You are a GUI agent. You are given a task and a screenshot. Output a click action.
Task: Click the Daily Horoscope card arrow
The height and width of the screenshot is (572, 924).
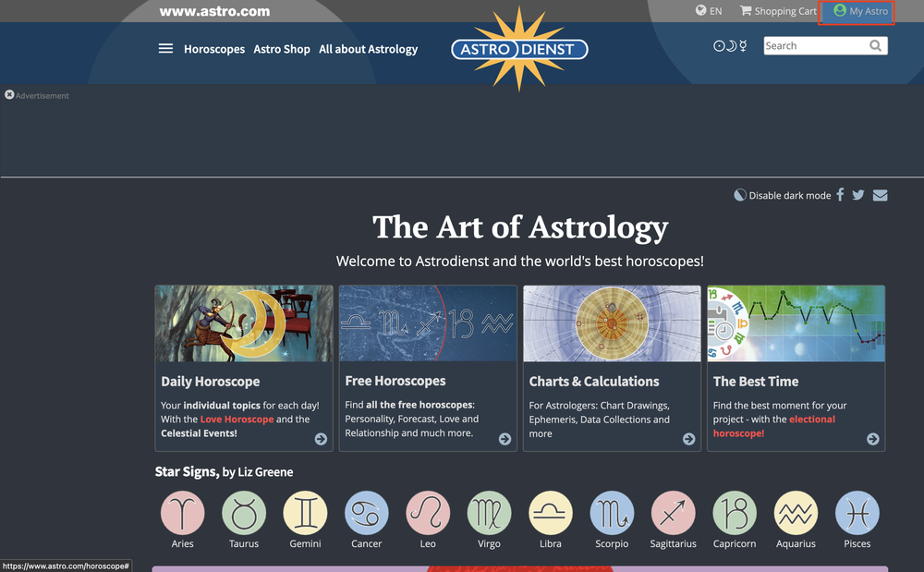click(x=321, y=439)
